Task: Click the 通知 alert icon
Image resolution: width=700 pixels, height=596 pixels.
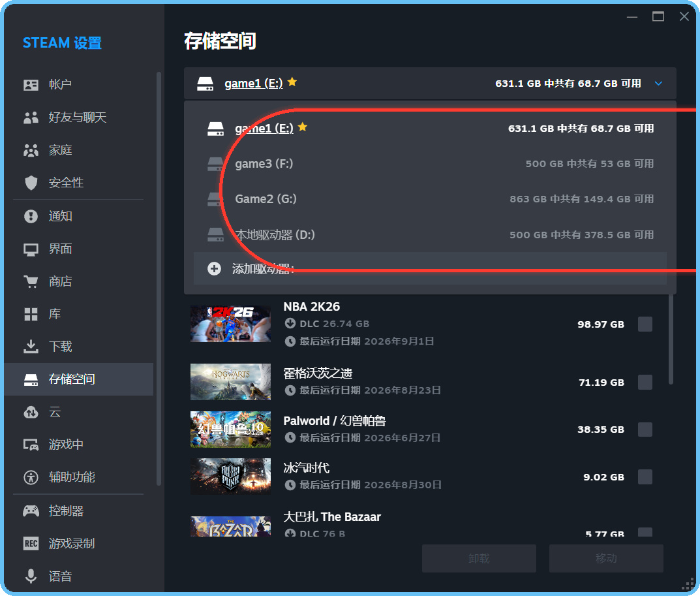Action: (x=31, y=216)
